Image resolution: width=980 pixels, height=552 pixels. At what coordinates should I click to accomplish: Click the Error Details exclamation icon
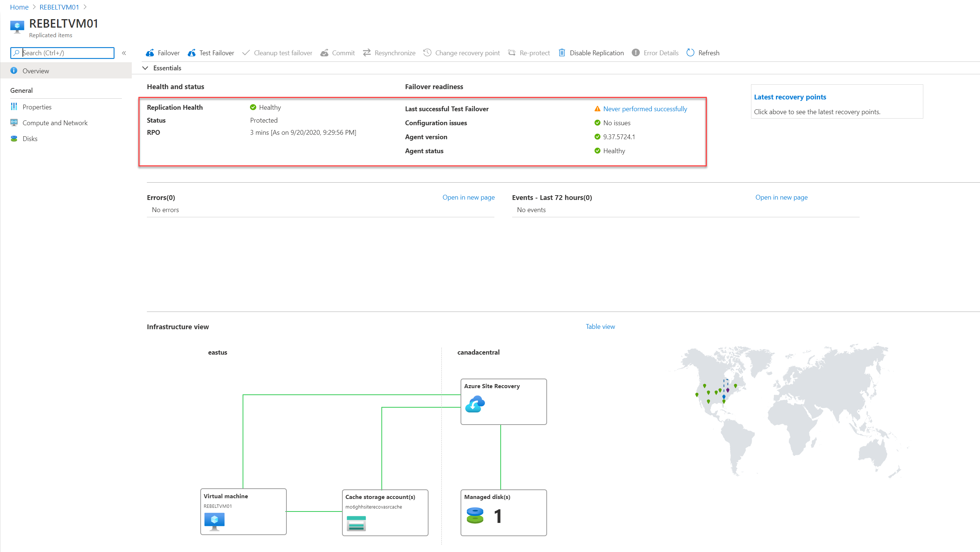(x=636, y=53)
